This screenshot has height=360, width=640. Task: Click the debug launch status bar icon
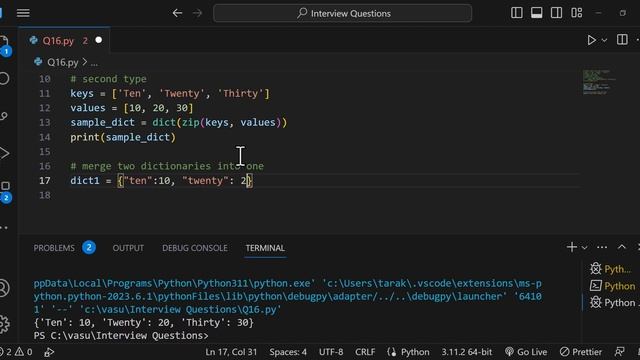click(x=49, y=352)
